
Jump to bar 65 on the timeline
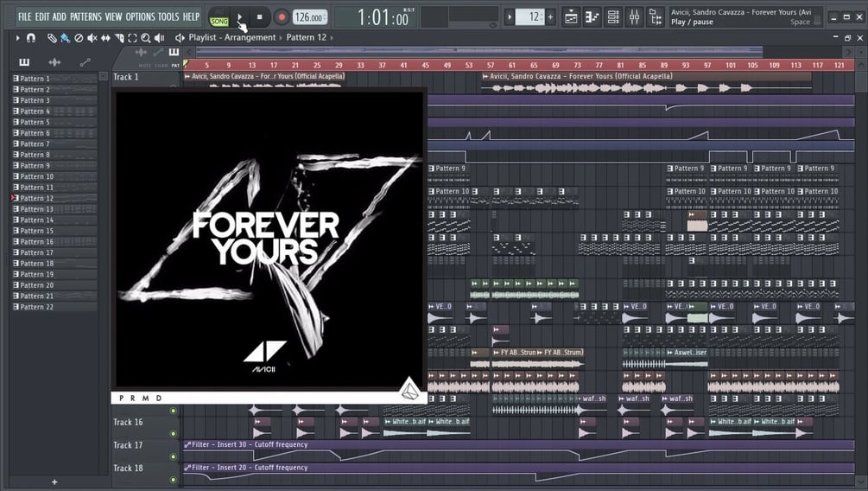pos(534,65)
